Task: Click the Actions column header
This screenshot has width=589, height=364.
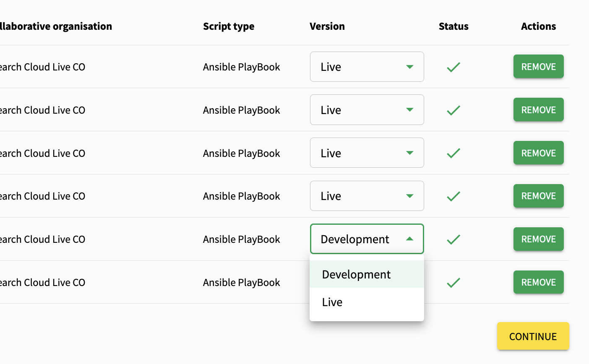Action: [x=538, y=26]
